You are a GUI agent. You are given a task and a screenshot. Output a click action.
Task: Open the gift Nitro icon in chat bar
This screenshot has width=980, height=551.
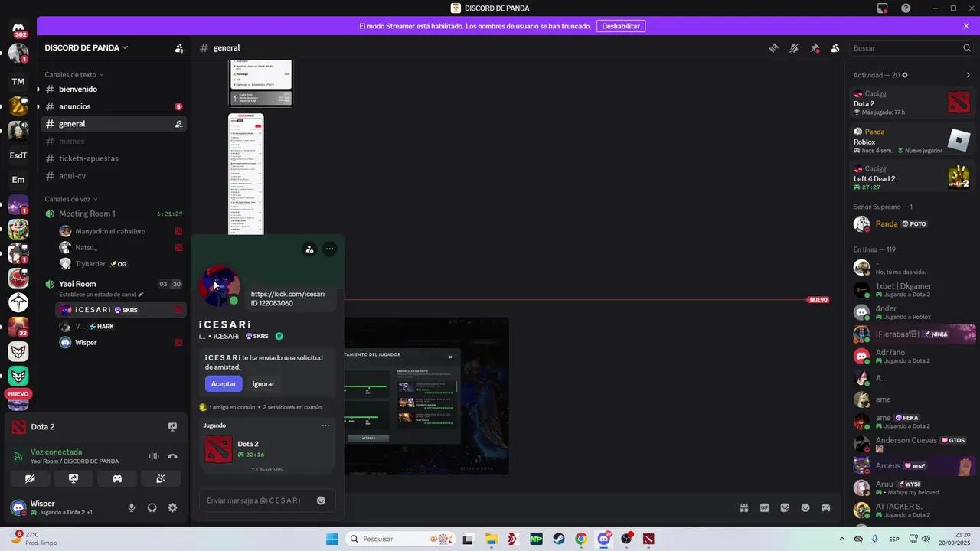click(x=743, y=507)
